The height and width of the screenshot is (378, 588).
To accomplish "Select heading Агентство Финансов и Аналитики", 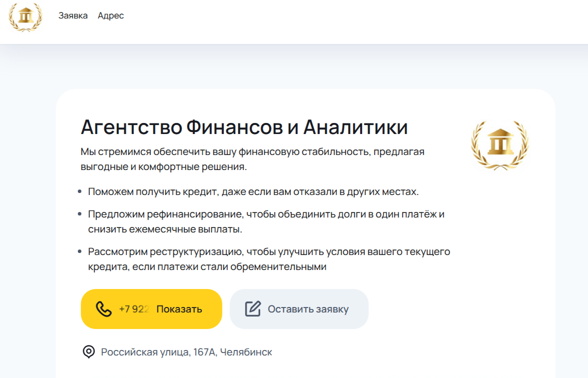I will point(244,127).
